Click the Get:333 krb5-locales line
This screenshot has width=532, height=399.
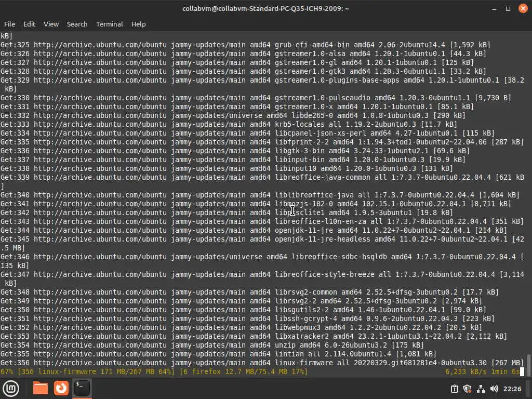[x=229, y=124]
